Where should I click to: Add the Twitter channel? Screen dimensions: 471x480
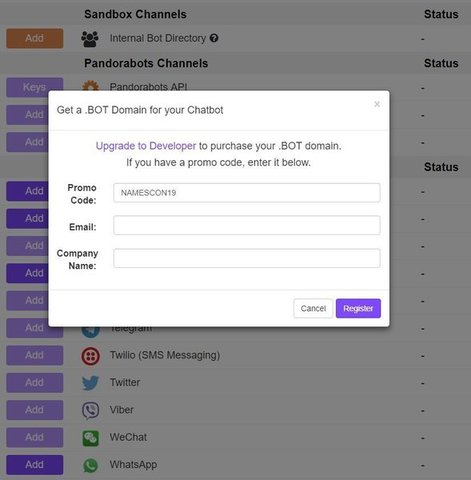tap(35, 383)
